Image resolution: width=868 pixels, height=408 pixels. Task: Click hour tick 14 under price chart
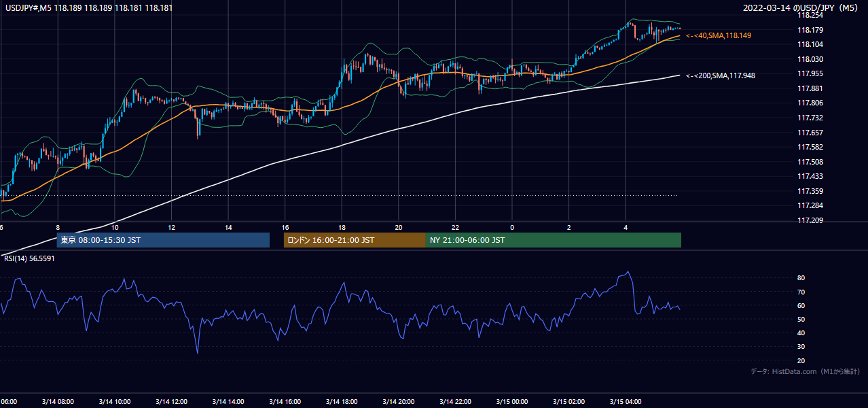(229, 228)
